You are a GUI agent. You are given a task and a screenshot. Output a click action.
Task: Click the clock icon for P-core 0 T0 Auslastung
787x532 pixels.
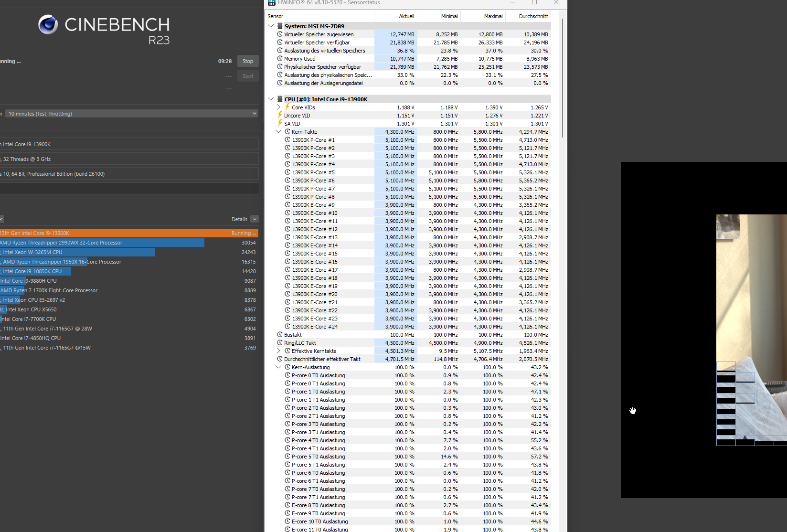pyautogui.click(x=287, y=375)
